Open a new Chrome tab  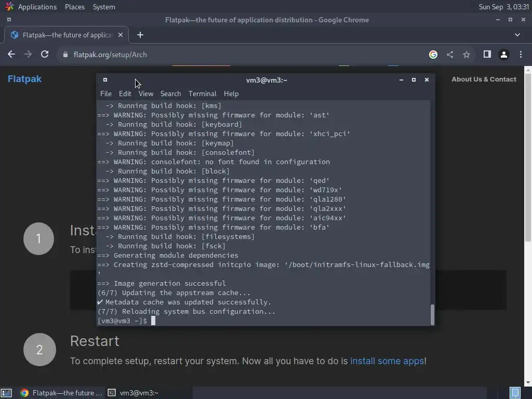pyautogui.click(x=140, y=35)
